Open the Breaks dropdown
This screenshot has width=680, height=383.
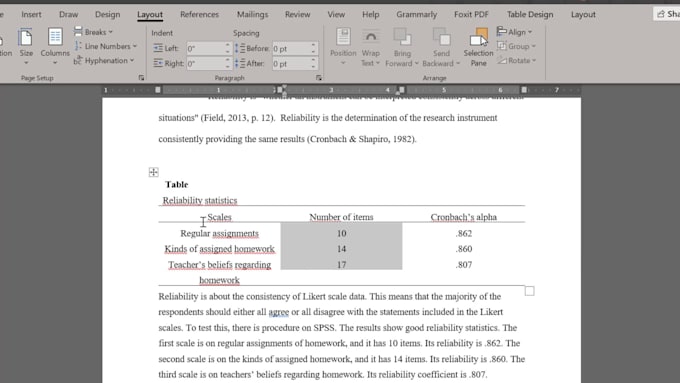pos(93,32)
